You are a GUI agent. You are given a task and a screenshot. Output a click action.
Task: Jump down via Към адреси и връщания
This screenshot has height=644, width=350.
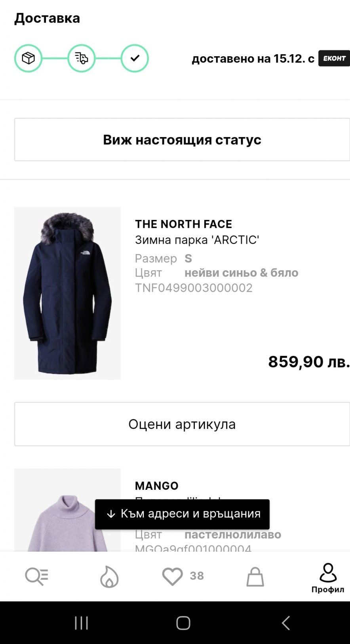point(182,514)
